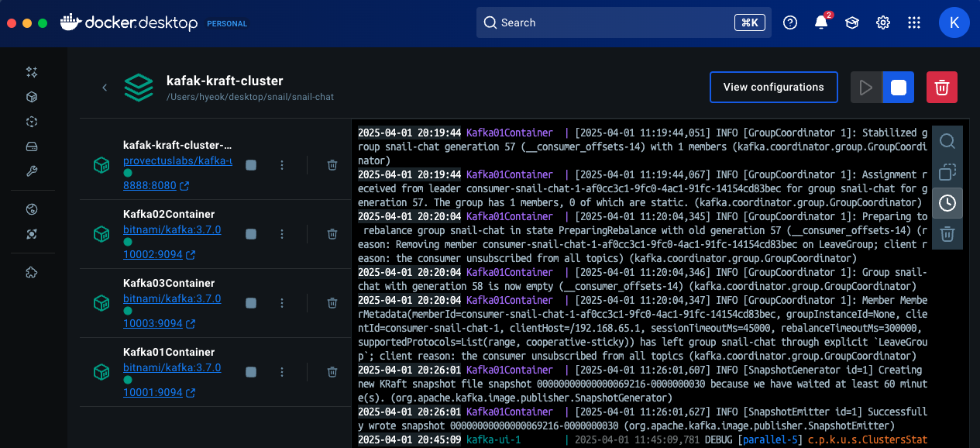
Task: Stop Kafka02Container with square button
Action: (251, 233)
